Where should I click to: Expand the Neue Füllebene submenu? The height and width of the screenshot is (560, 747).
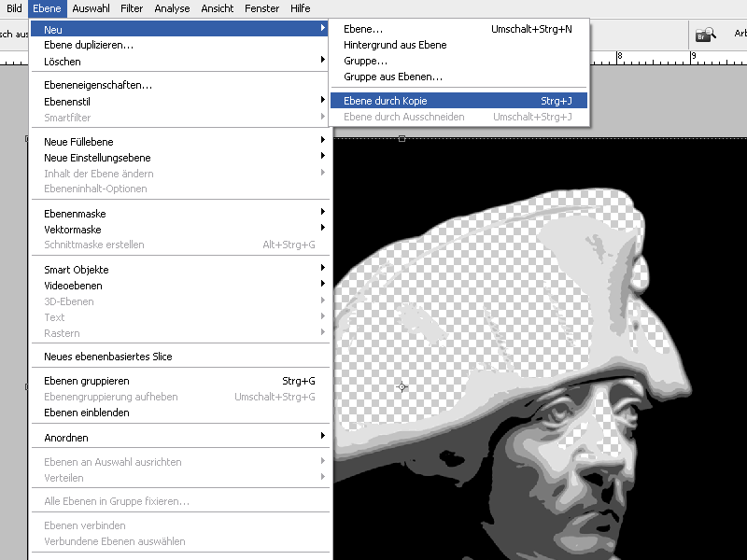179,142
